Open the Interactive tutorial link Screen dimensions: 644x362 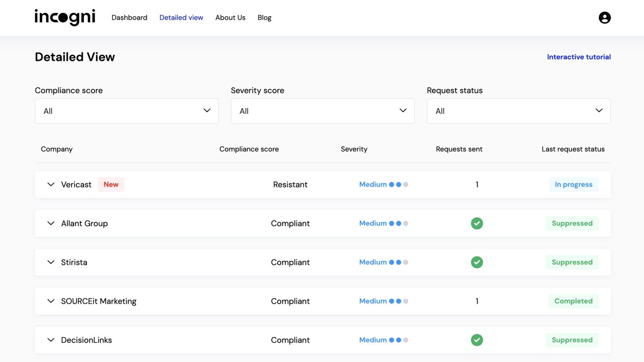(x=579, y=57)
